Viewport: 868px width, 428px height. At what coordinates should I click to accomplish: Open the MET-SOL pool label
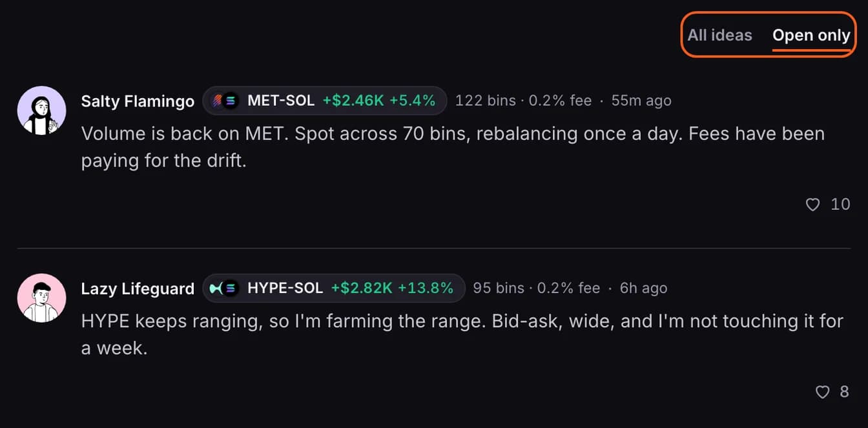pos(281,101)
